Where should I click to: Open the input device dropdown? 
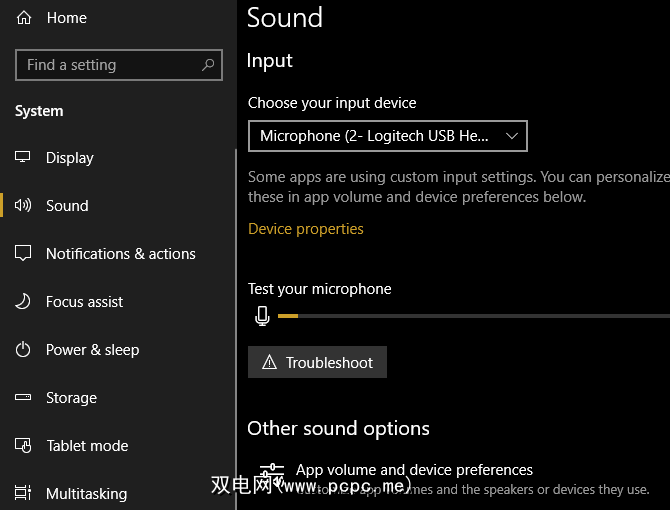387,136
